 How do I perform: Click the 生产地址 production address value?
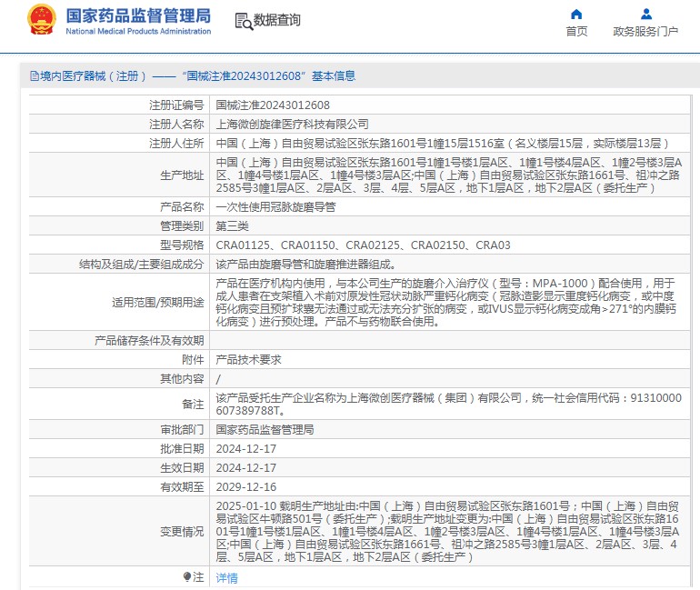click(x=449, y=175)
